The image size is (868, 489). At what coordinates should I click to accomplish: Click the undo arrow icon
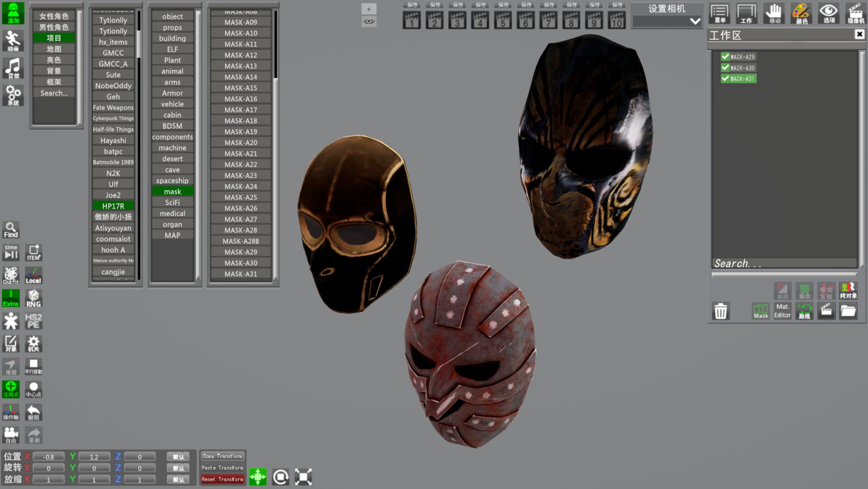point(33,412)
